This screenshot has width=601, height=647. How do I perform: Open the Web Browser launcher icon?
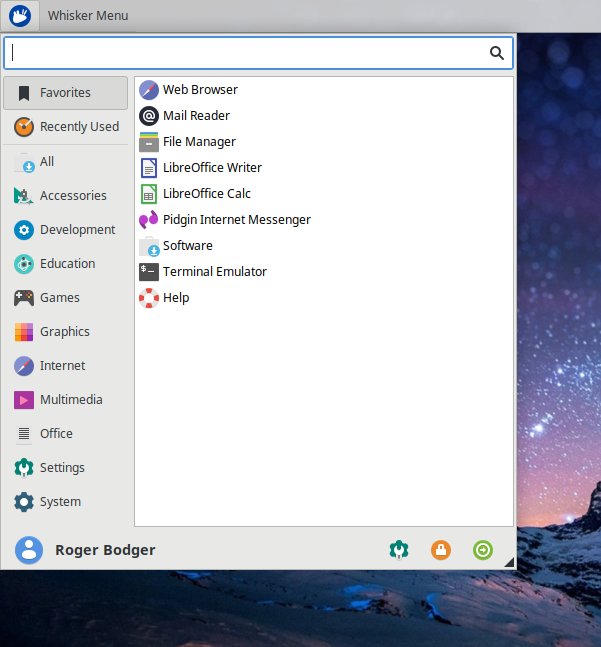(x=149, y=90)
